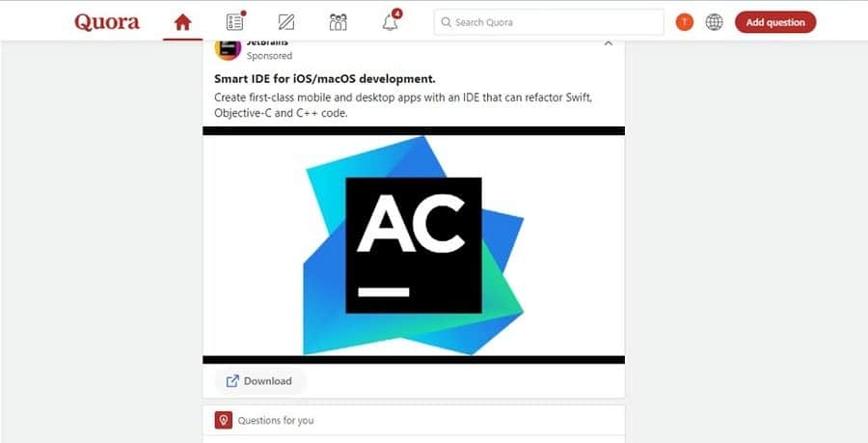The image size is (868, 443).
Task: Dismiss the JetBrains sponsored ad
Action: click(609, 43)
